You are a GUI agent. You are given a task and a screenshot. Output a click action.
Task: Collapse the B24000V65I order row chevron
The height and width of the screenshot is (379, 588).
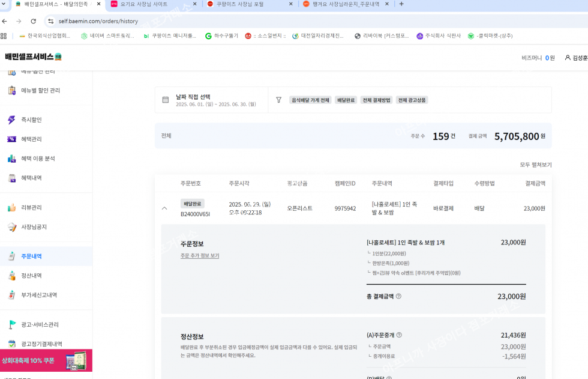[x=164, y=208]
